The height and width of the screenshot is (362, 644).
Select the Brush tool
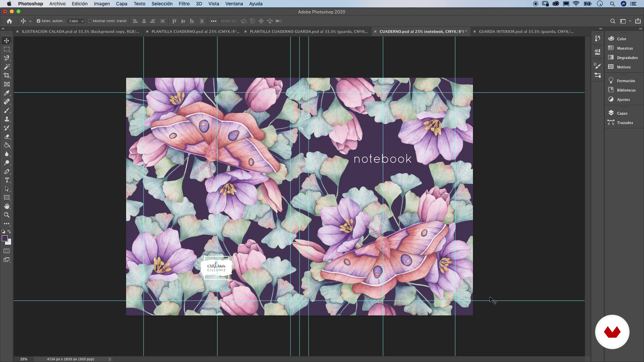coord(7,110)
